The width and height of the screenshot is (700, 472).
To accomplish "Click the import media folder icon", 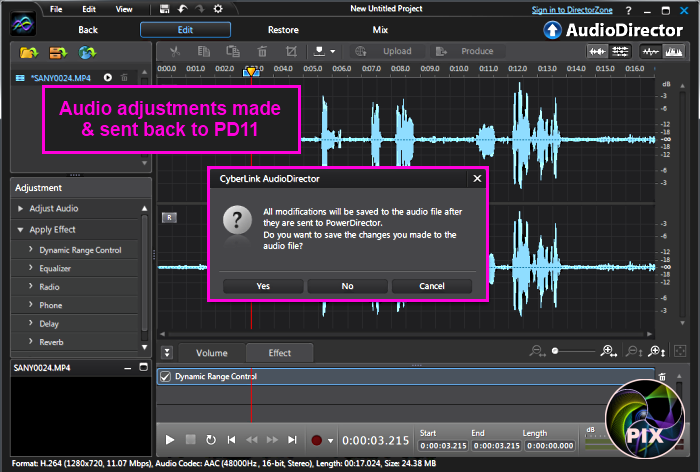I will [x=29, y=53].
